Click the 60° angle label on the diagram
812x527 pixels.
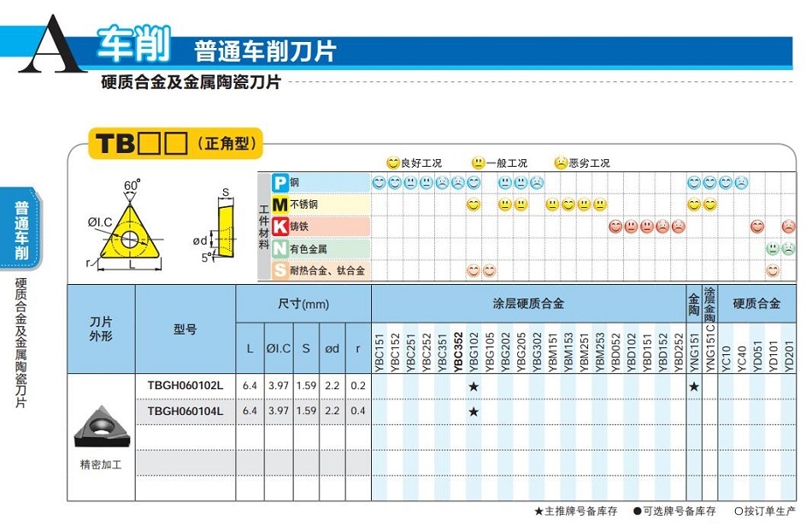tap(132, 185)
